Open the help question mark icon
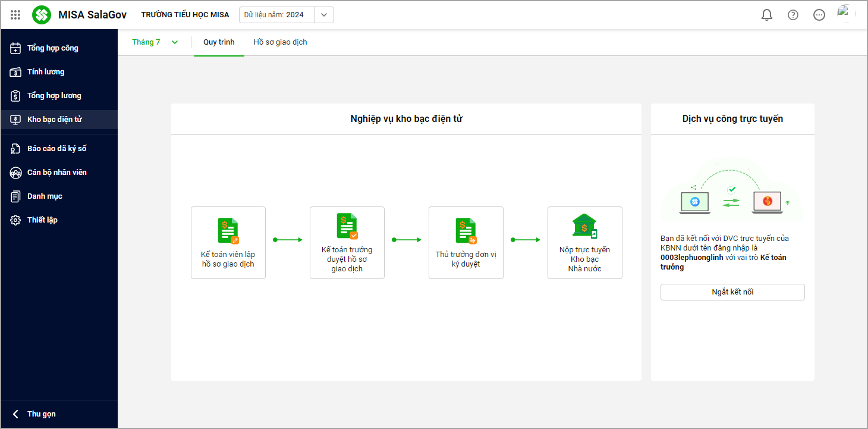This screenshot has height=429, width=868. 793,15
